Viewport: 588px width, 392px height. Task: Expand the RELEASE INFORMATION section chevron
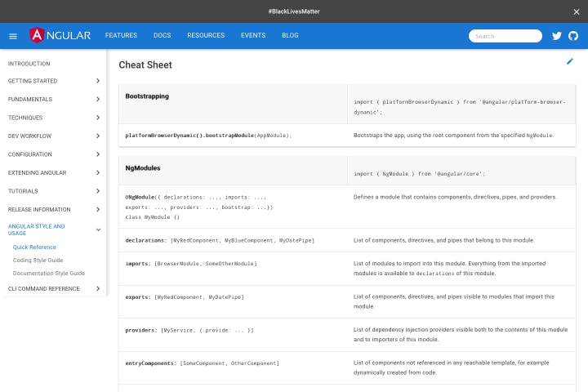pos(98,210)
